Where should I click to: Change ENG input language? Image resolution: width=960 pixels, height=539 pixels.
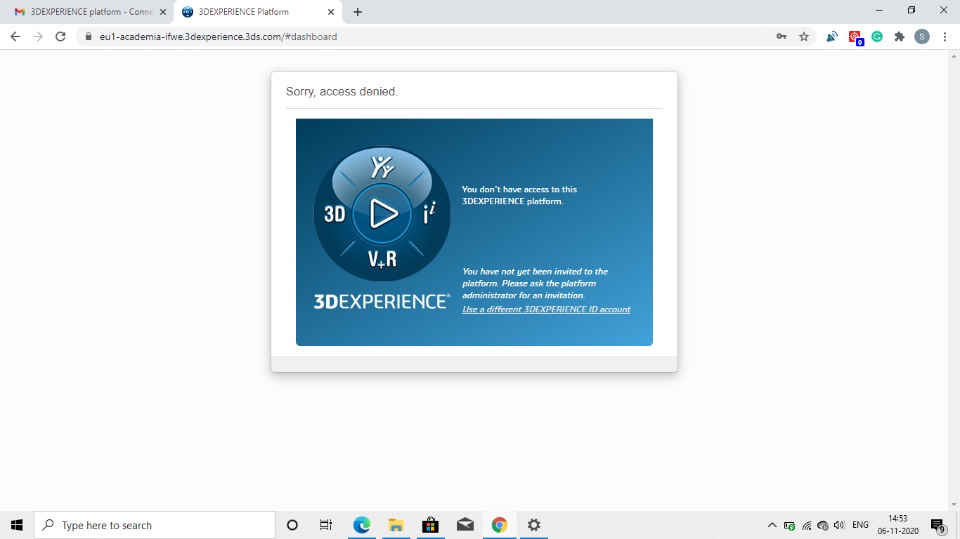pyautogui.click(x=860, y=525)
